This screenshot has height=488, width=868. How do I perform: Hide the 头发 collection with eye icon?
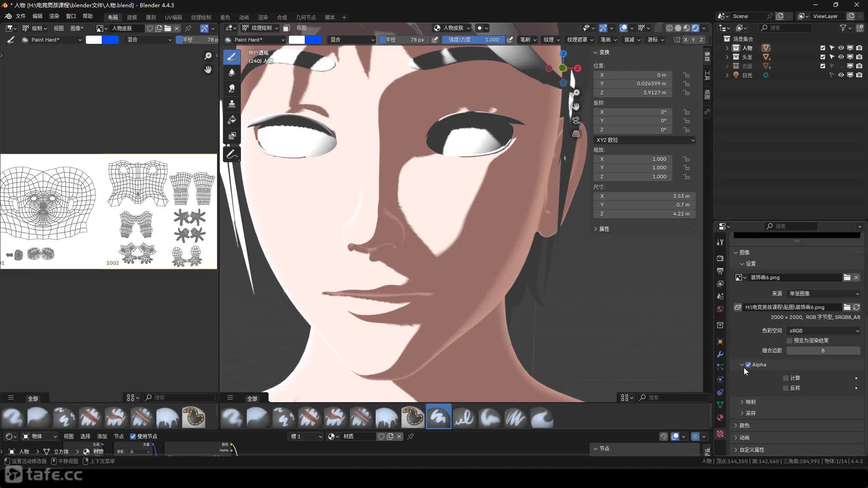click(x=841, y=57)
